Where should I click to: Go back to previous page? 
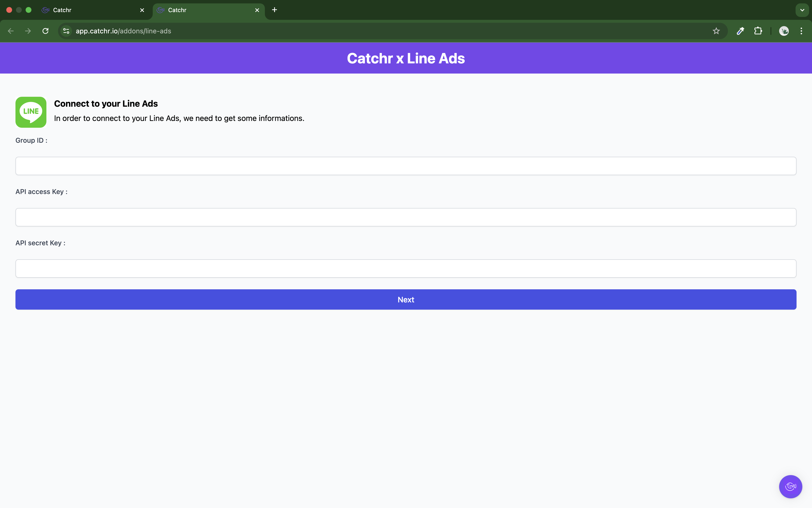point(11,31)
